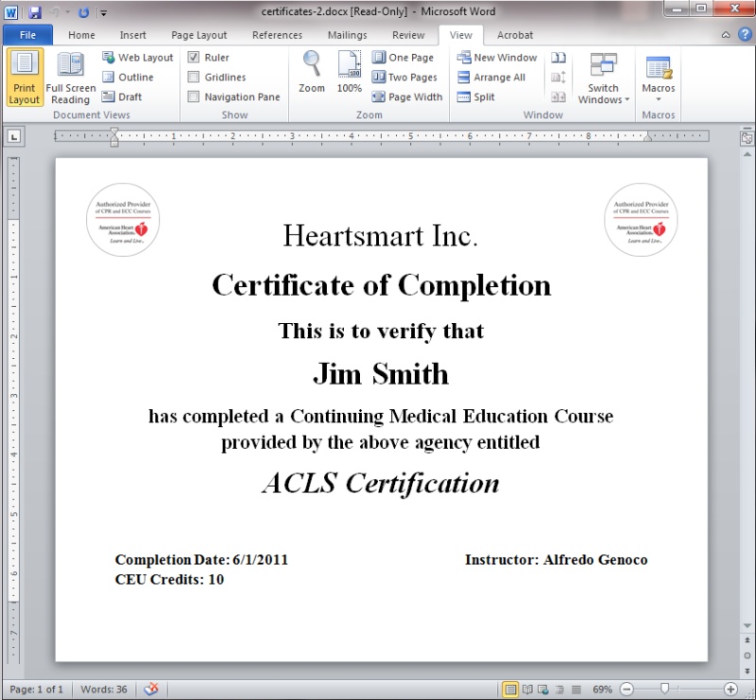Click the scroll down arrow of vertical scrollbar
The height and width of the screenshot is (700, 756).
tap(747, 625)
